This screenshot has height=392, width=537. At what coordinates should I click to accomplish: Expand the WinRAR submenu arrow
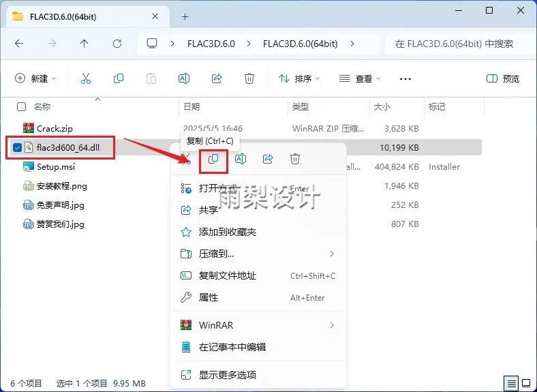(331, 325)
